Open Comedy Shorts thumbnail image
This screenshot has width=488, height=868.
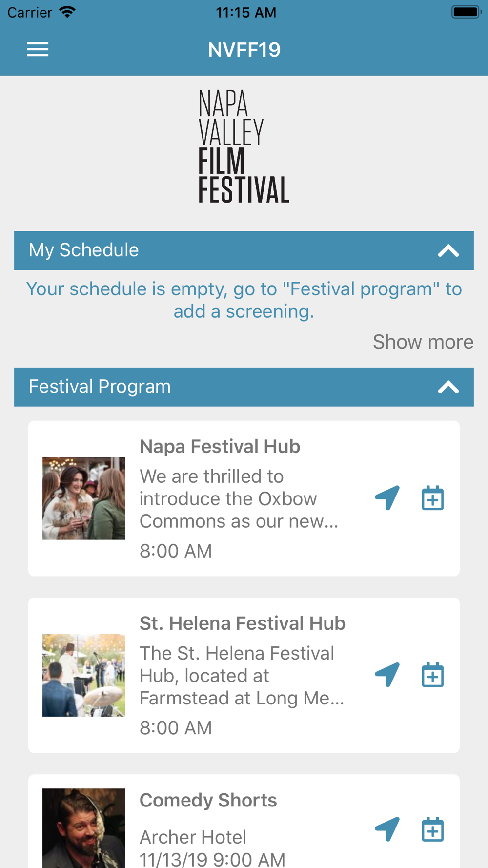[83, 828]
